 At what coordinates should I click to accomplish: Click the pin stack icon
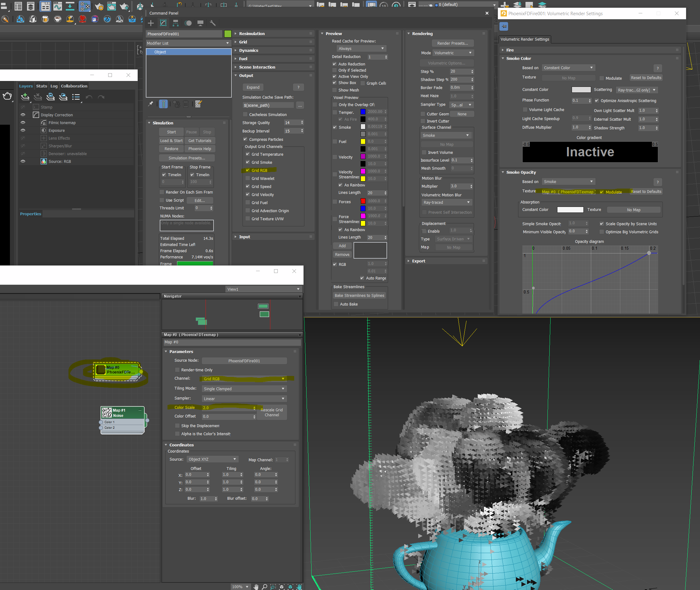[151, 104]
